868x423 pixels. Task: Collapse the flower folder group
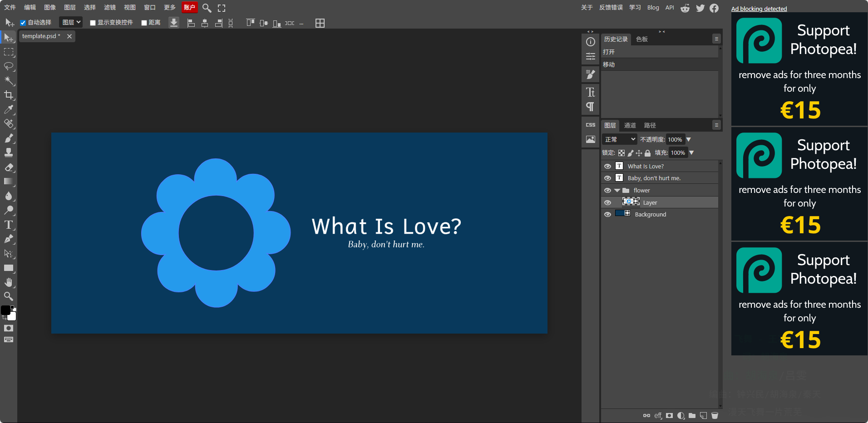(x=617, y=190)
